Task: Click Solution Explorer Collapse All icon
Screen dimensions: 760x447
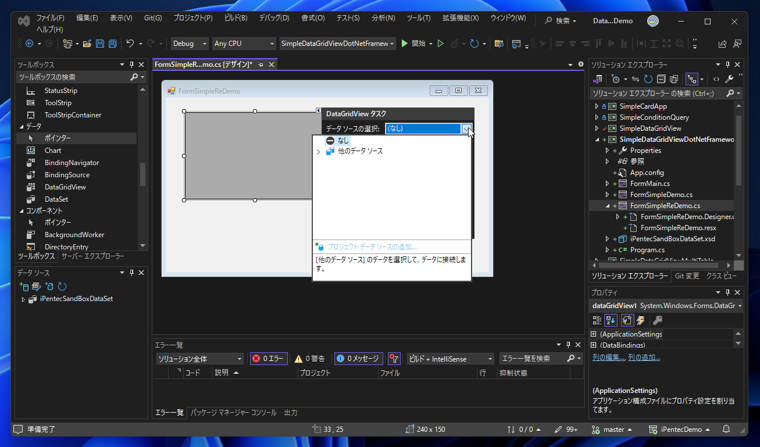Action: [661, 79]
